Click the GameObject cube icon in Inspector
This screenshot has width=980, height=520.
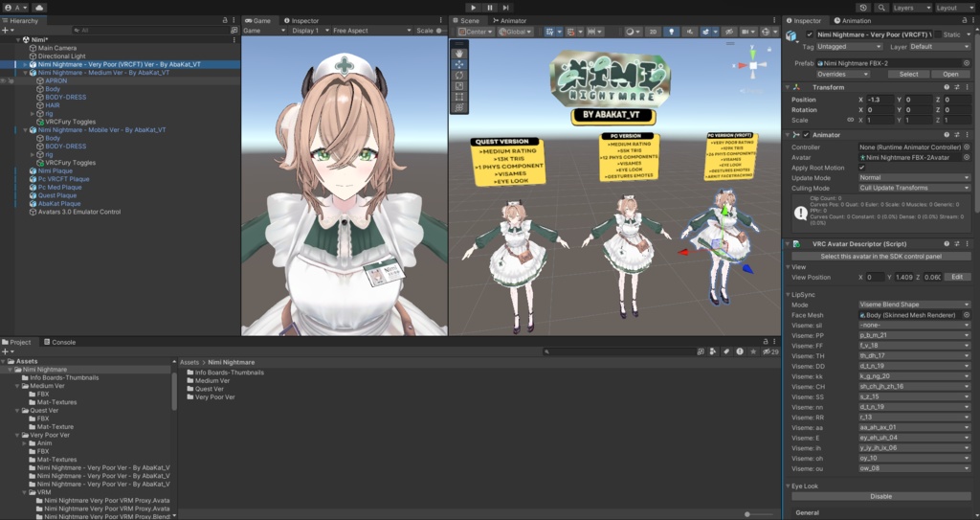tap(792, 36)
